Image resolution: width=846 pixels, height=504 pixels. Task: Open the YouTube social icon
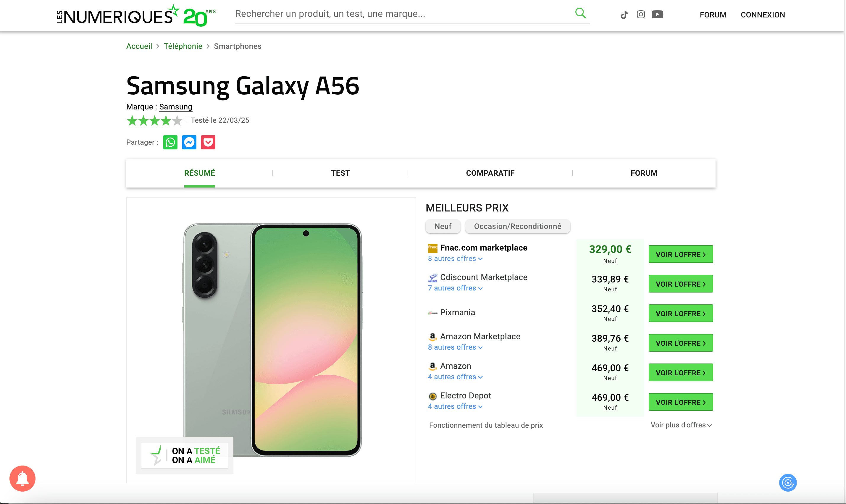click(657, 14)
